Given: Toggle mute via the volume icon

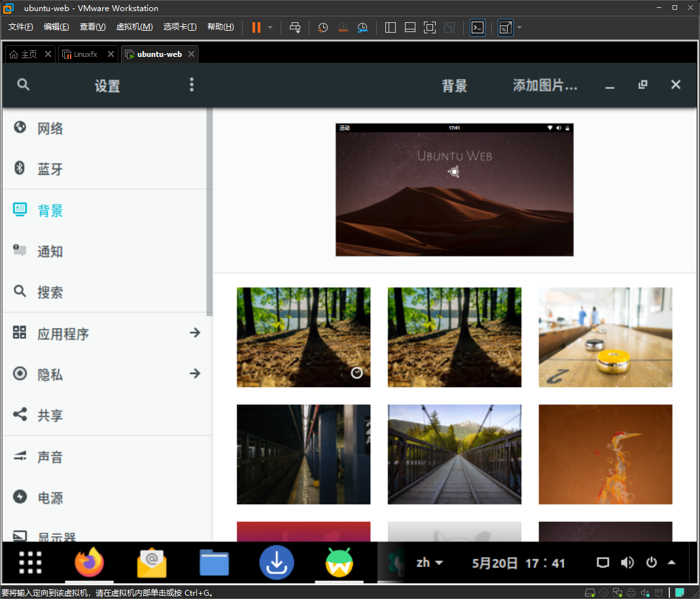Looking at the screenshot, I should tap(627, 562).
